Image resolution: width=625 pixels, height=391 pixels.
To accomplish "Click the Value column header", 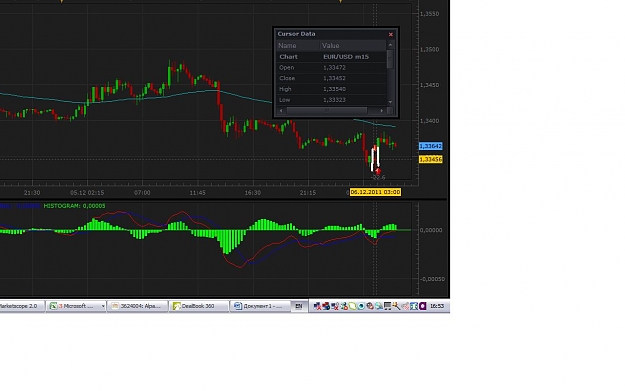I will [x=353, y=45].
